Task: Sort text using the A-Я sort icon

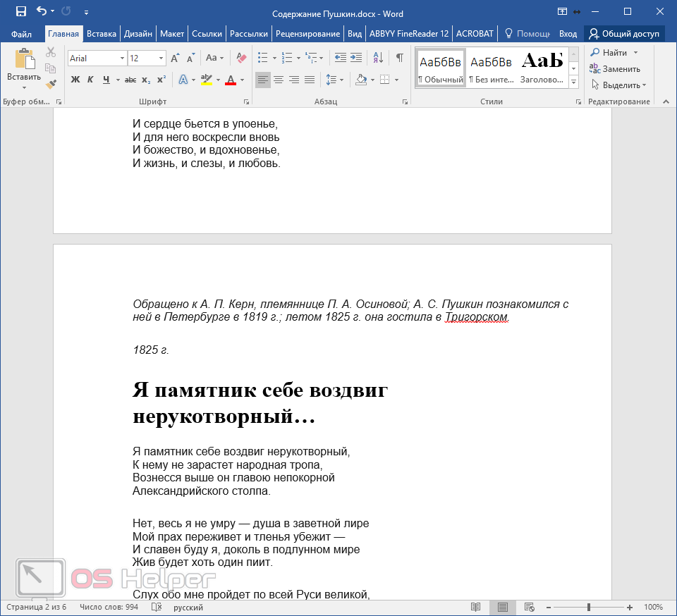Action: pos(379,58)
